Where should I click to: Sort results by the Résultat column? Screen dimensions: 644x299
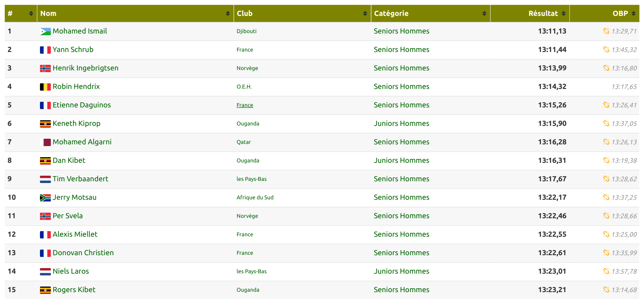point(543,13)
